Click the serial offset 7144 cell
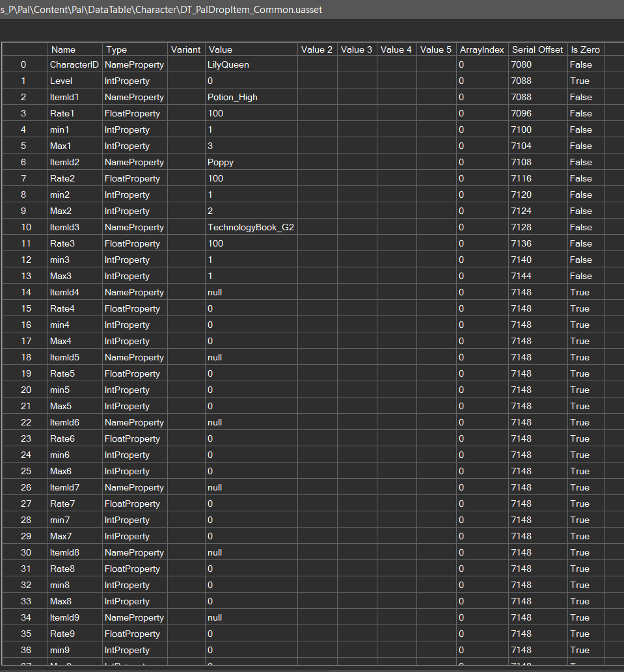 click(x=538, y=276)
